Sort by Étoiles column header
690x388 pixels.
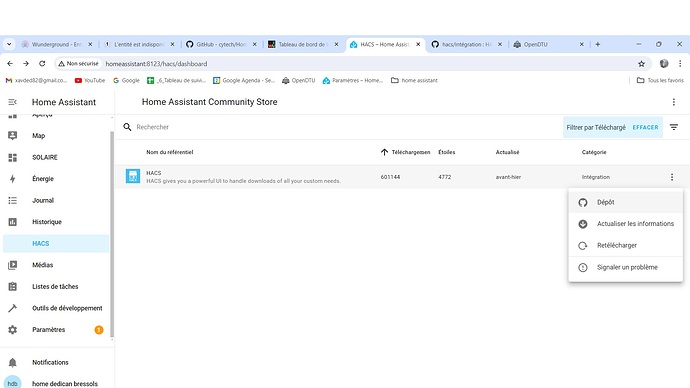(447, 152)
